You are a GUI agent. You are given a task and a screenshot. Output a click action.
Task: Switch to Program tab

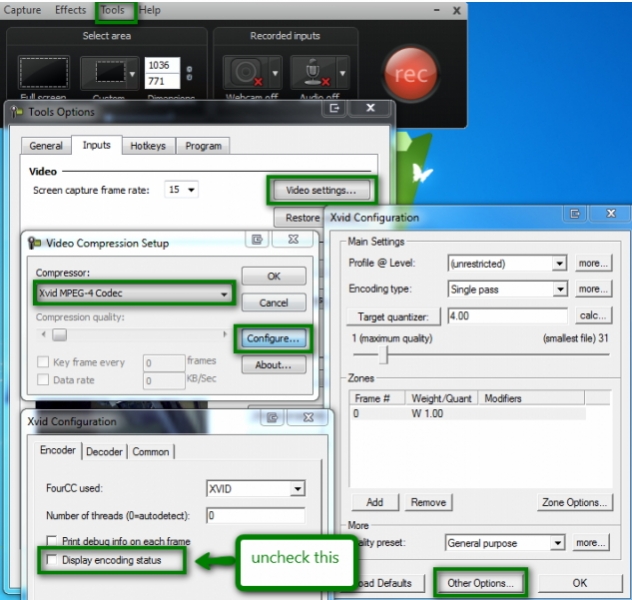coord(203,146)
